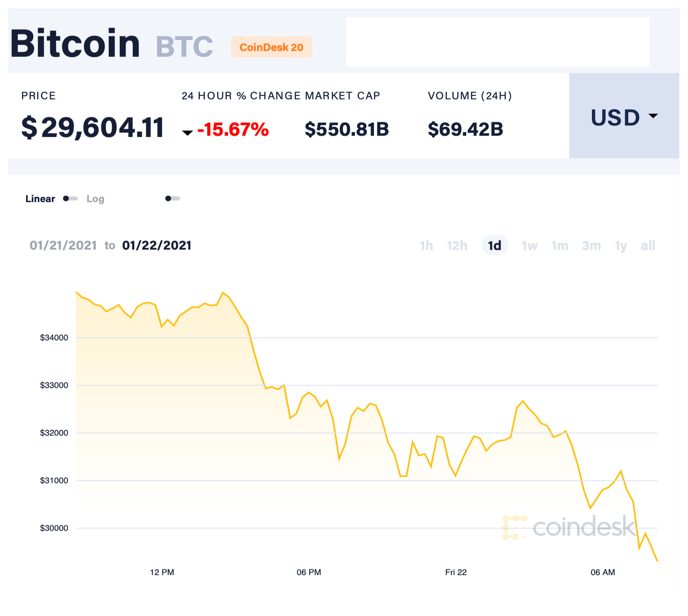Select the 1w time range
Image resolution: width=688 pixels, height=616 pixels.
point(529,245)
